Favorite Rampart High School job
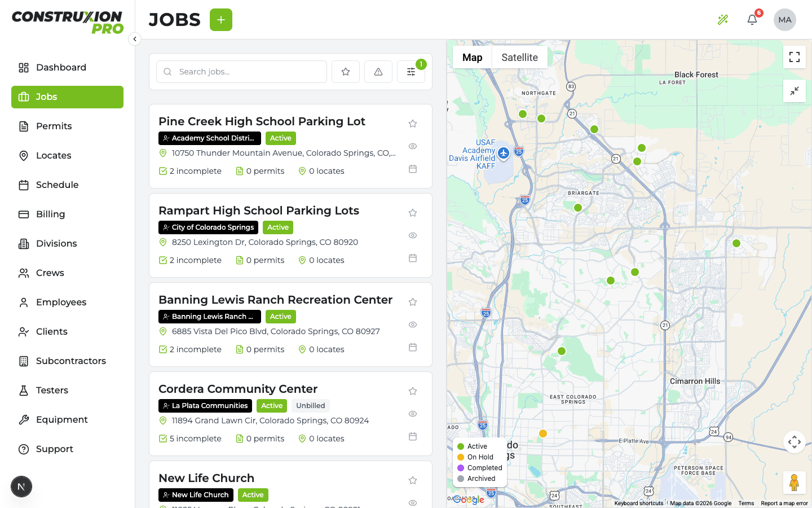 [x=413, y=213]
